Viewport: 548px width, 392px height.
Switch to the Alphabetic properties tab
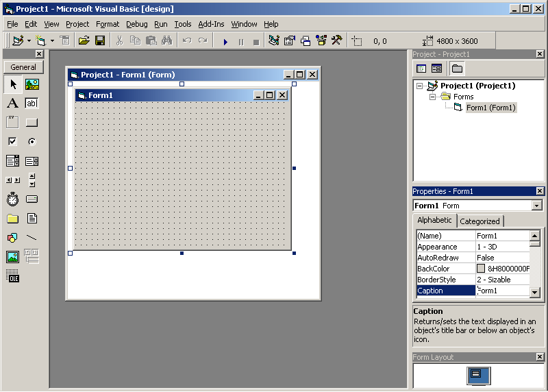click(x=434, y=220)
